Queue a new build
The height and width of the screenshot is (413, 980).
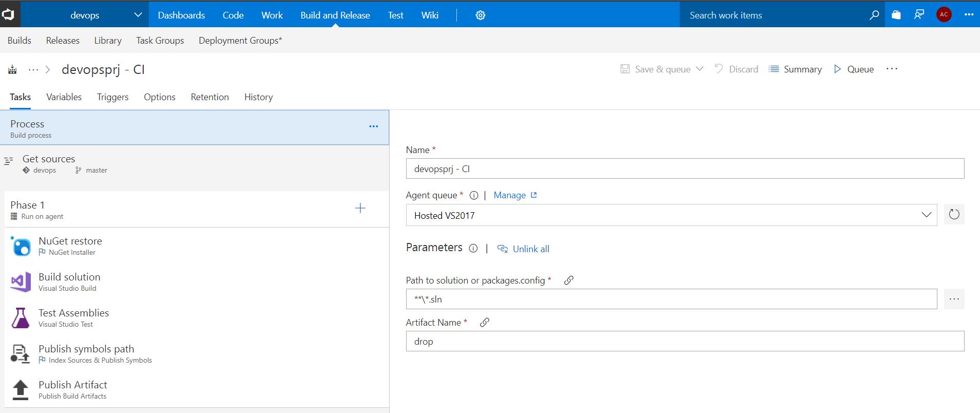[x=853, y=69]
